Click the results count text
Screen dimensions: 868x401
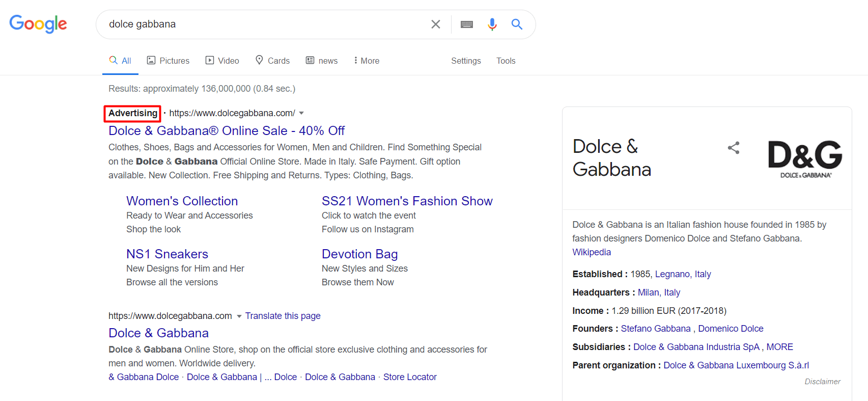[x=202, y=89]
